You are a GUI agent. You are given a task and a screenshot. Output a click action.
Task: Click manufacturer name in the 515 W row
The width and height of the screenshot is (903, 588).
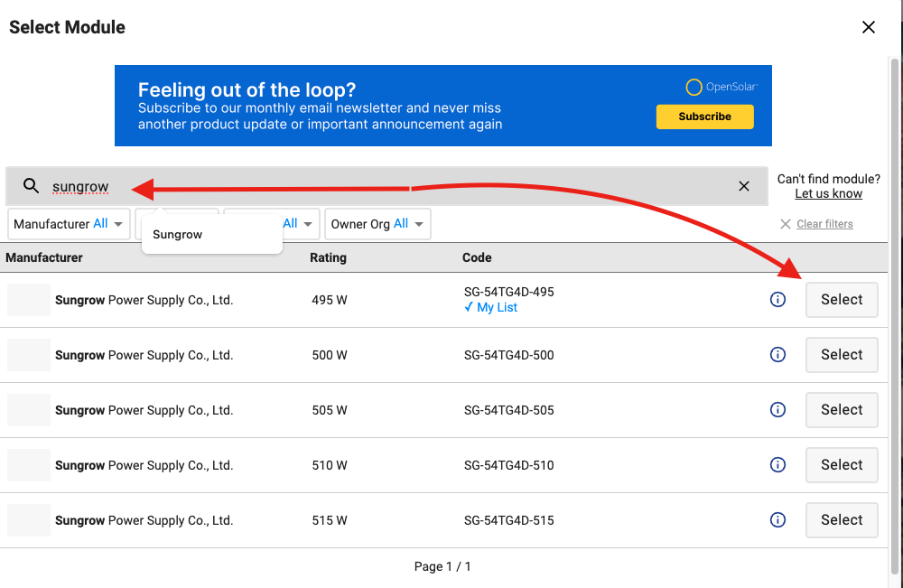click(144, 520)
